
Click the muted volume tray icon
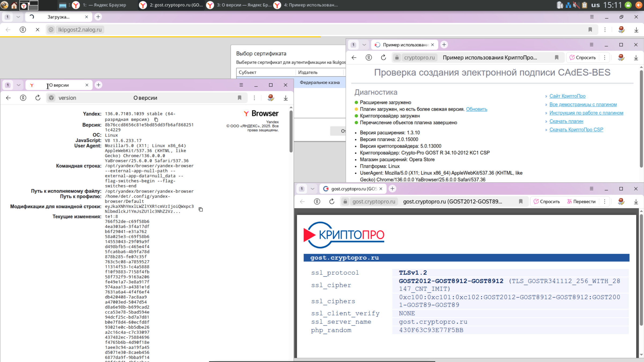pyautogui.click(x=576, y=5)
